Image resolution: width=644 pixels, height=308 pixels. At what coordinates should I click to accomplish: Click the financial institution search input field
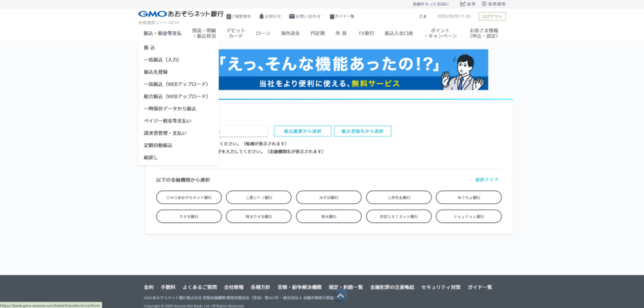click(x=243, y=131)
